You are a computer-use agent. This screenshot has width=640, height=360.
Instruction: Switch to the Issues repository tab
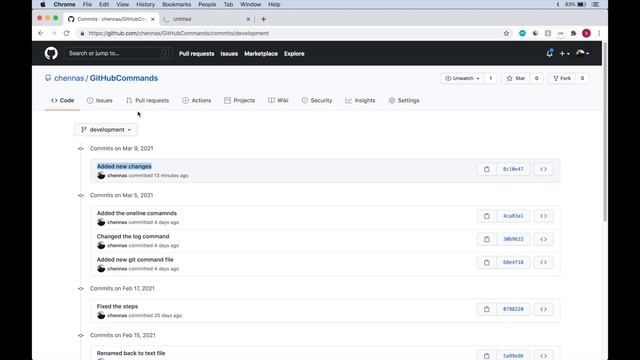(x=100, y=100)
